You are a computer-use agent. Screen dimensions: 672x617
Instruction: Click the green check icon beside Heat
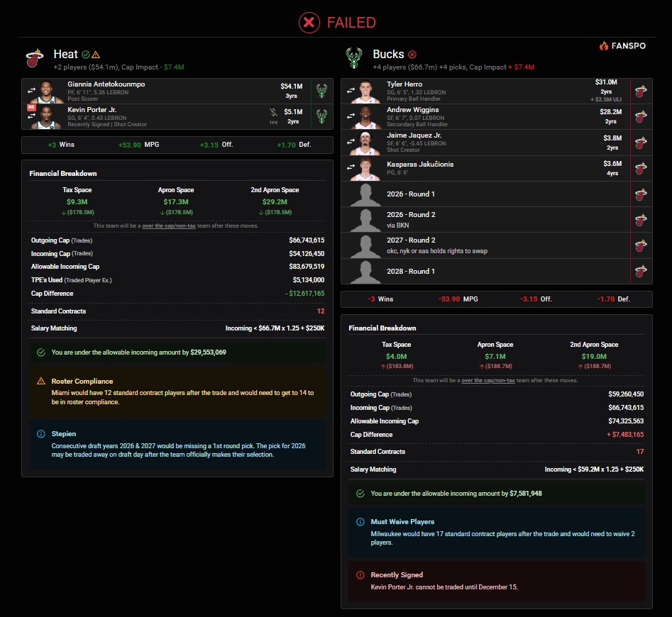[86, 55]
